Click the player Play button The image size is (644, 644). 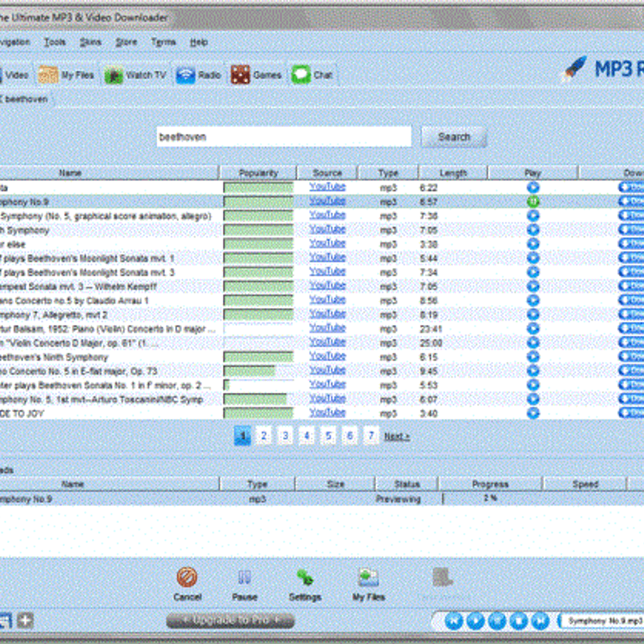tap(475, 621)
